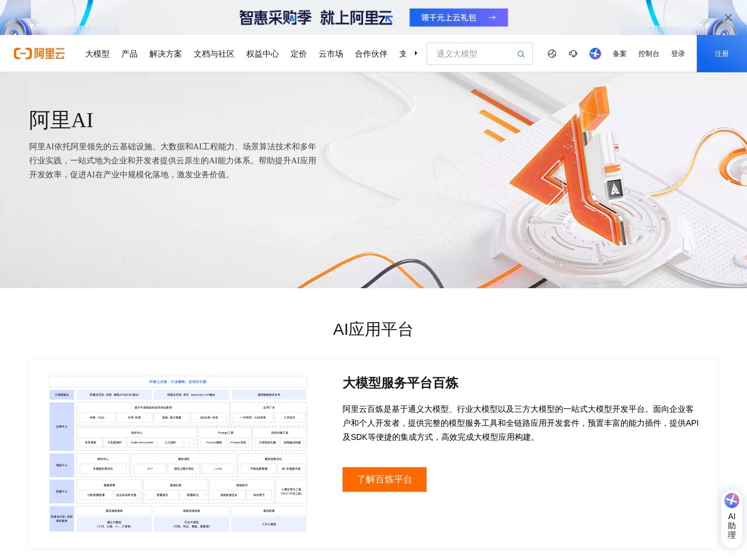
Task: Click the blue 注册 button
Action: coord(722,54)
